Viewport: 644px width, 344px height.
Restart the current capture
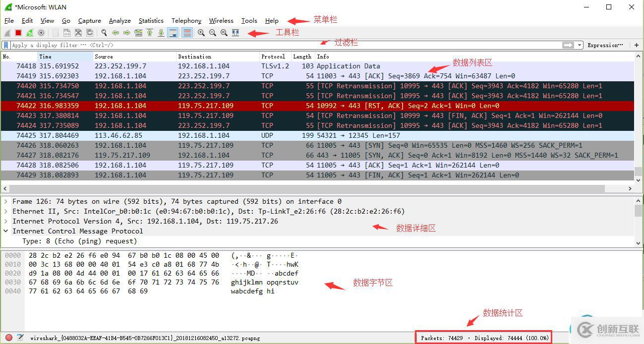30,33
